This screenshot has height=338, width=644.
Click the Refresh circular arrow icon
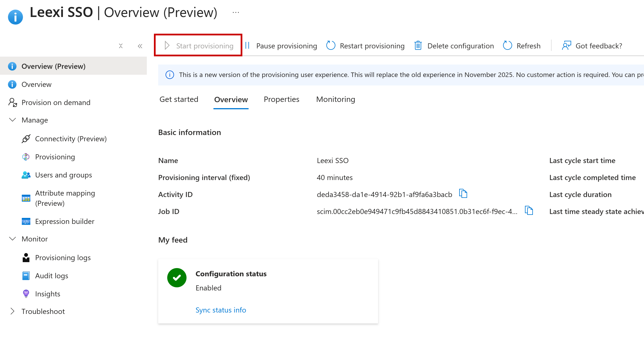507,46
